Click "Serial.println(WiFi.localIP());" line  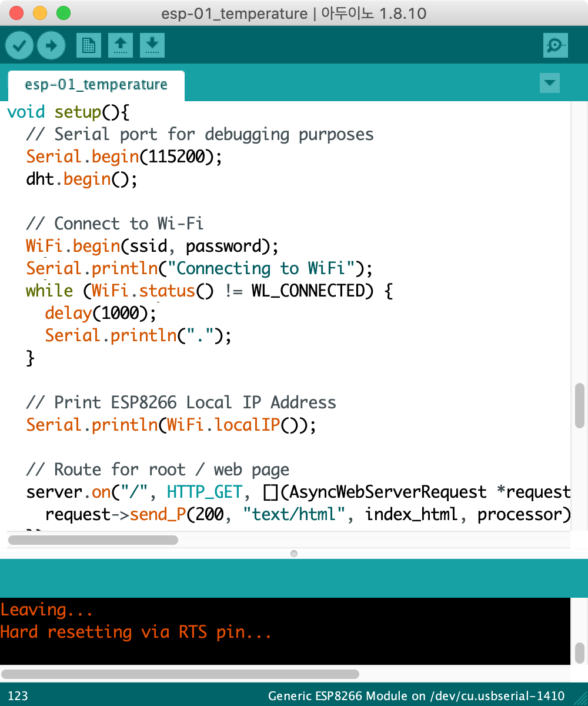[x=172, y=425]
